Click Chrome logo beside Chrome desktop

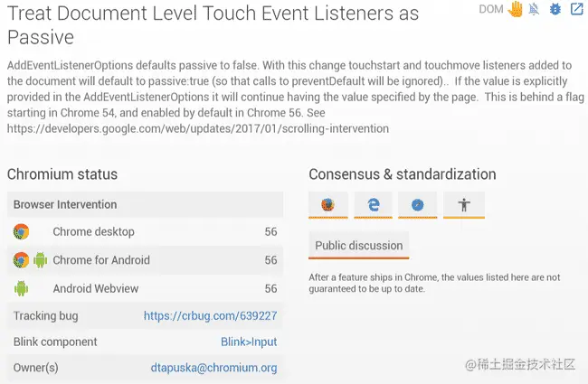pos(21,231)
